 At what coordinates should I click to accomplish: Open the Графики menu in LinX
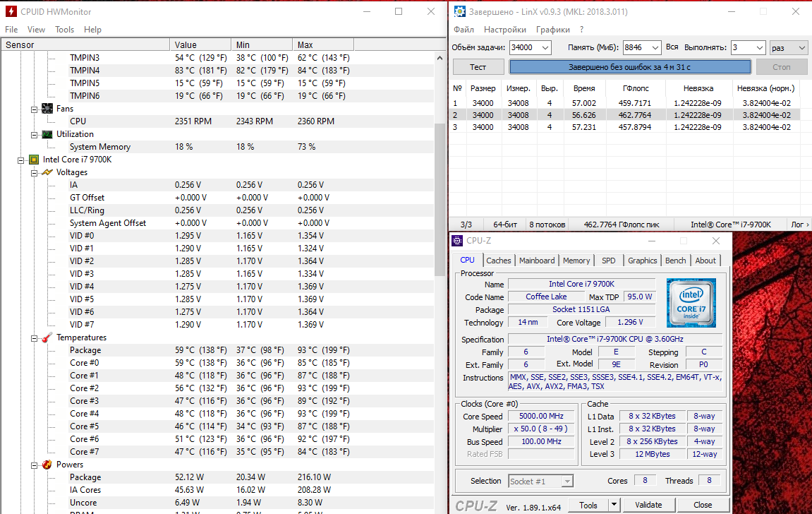(x=553, y=30)
